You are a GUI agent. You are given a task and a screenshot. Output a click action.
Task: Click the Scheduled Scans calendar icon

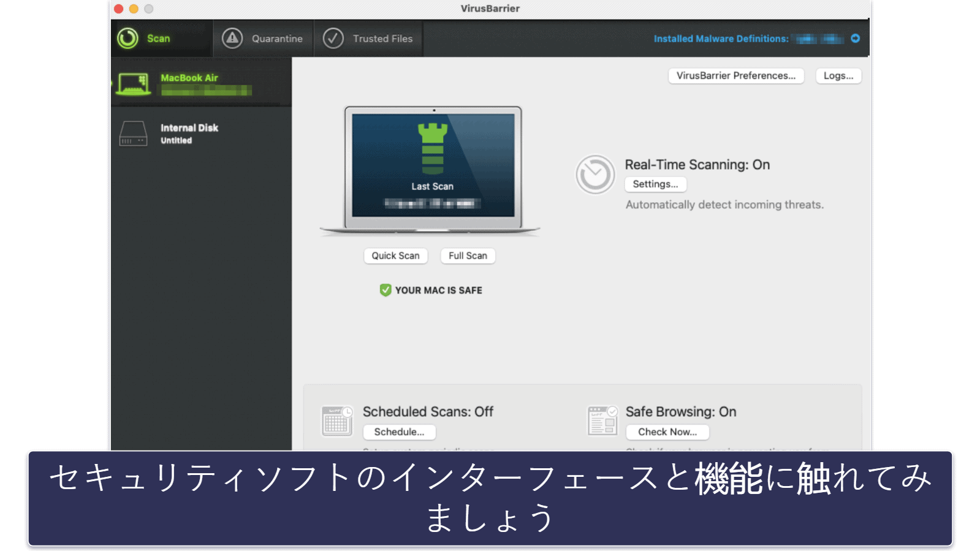point(337,420)
